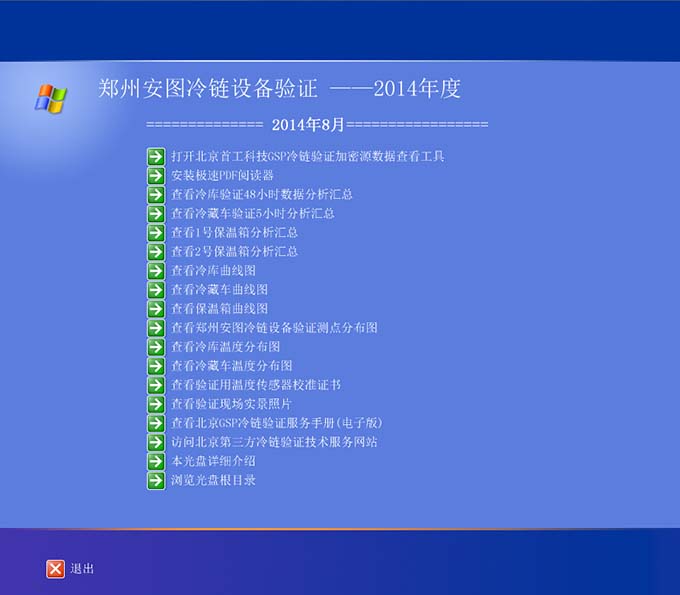Open link 查看冷藏车验证5小时分析汇总
This screenshot has width=680, height=595.
coord(252,214)
